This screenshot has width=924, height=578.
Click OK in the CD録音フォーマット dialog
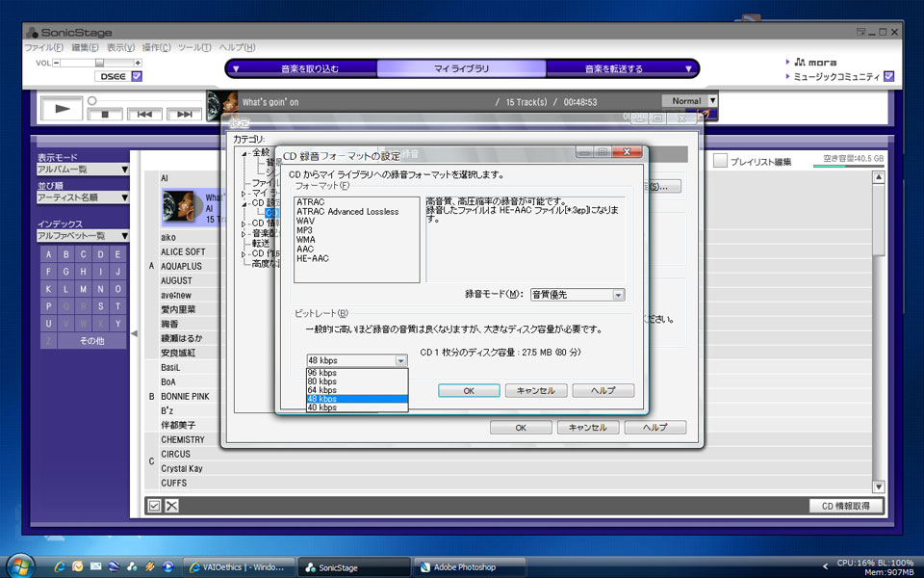[469, 390]
